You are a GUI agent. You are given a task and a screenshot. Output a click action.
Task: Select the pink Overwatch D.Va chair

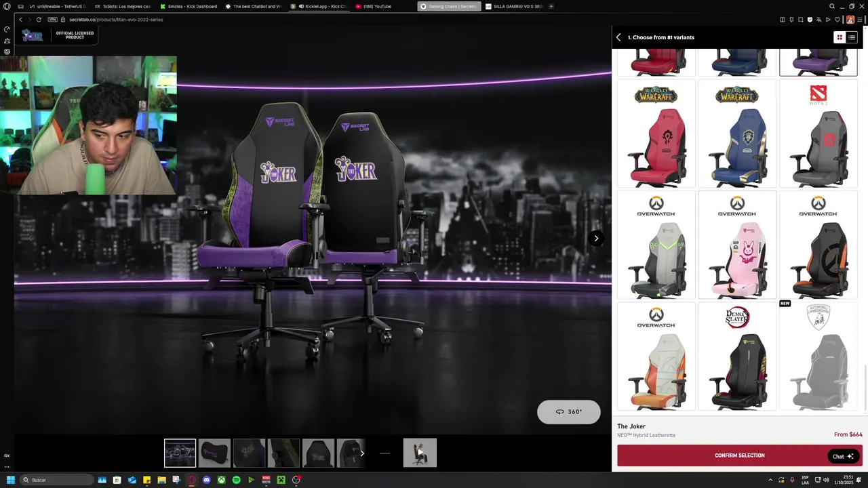click(737, 245)
